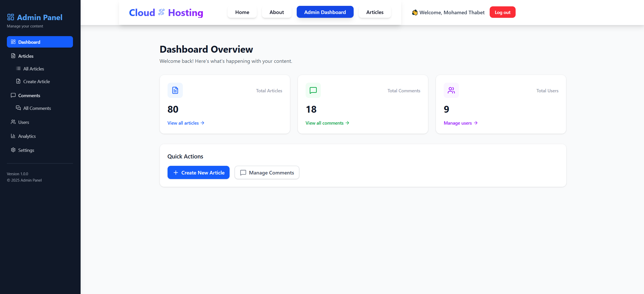Click the Total Articles document icon
This screenshot has width=644, height=294.
[x=175, y=90]
